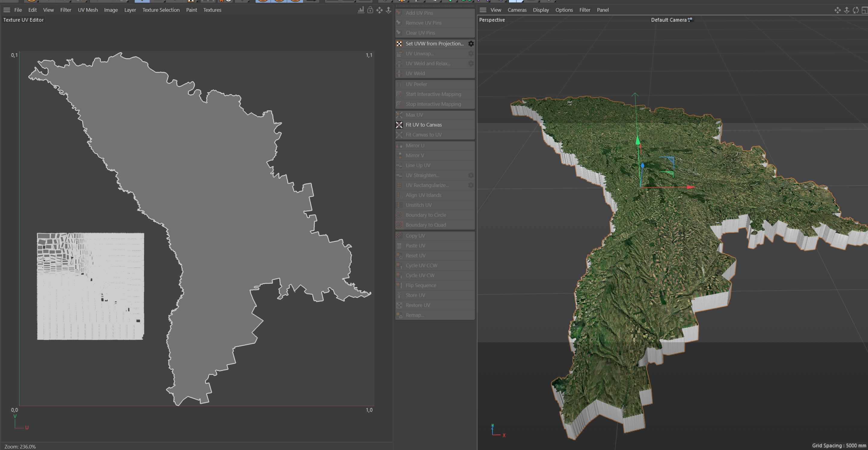Open Set UVW from Projection settings gear

pos(471,44)
